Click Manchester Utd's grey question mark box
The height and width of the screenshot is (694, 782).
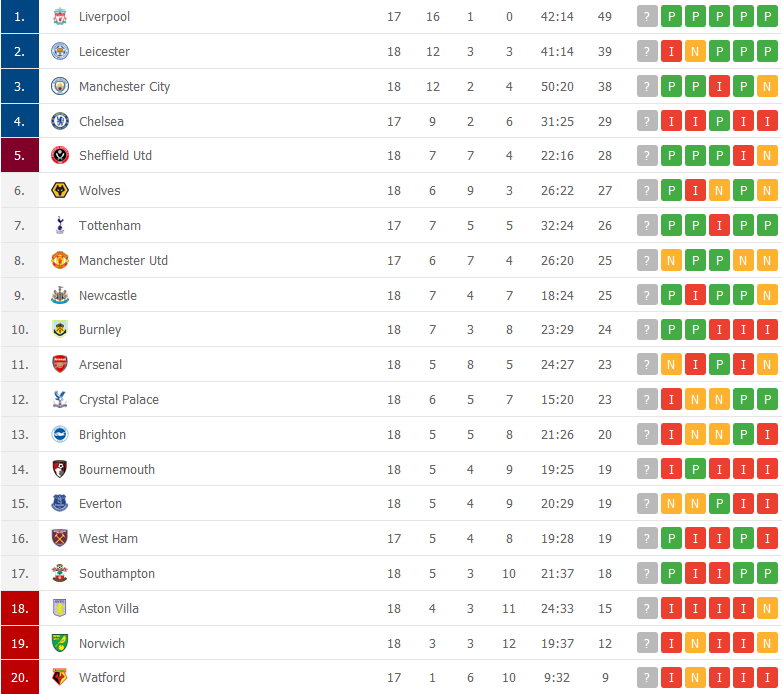coord(648,261)
